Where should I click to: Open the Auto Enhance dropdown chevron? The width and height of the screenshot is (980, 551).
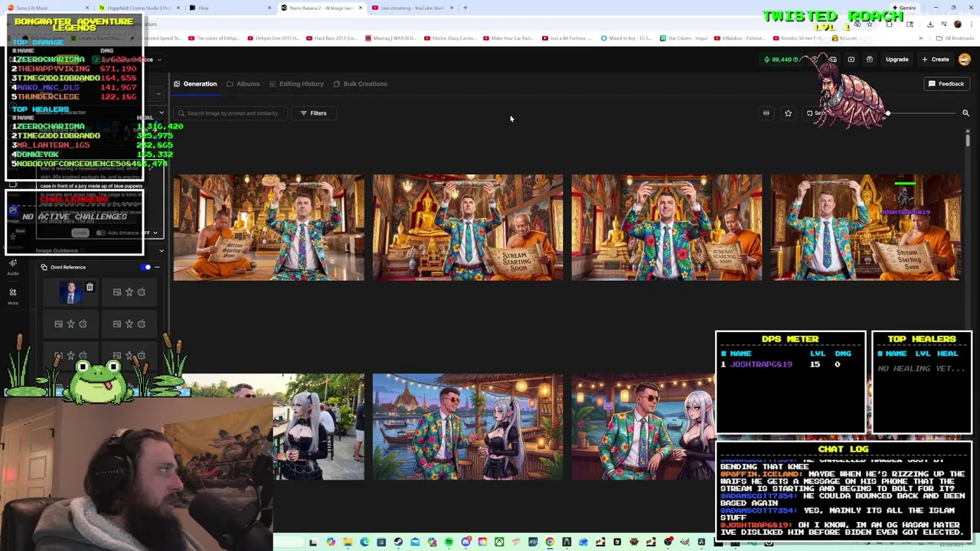pos(155,233)
